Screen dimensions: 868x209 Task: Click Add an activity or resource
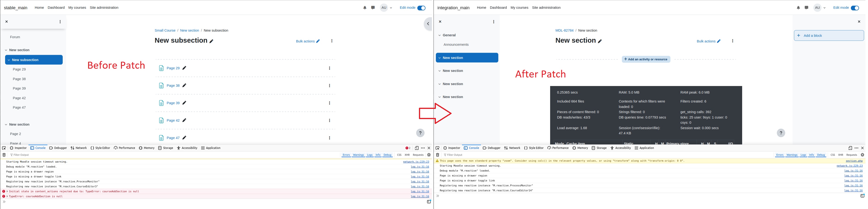point(646,59)
